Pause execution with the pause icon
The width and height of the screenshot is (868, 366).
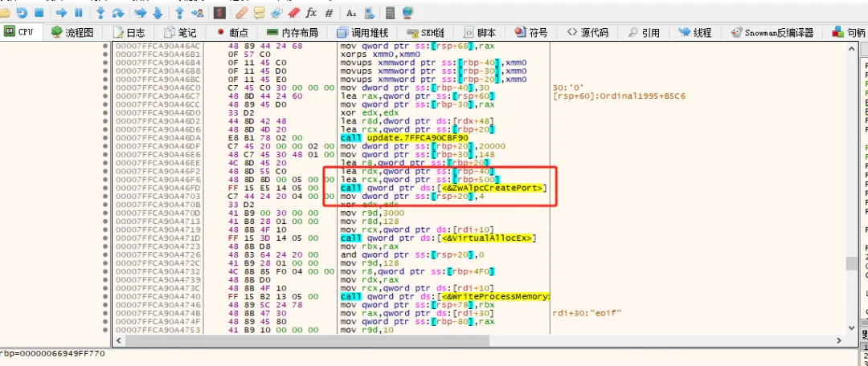point(79,13)
